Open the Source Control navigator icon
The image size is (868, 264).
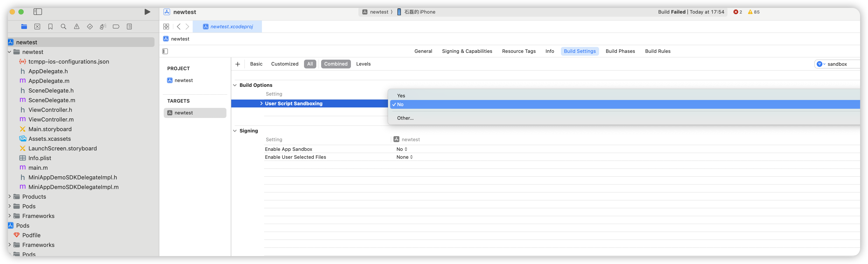pos(37,27)
